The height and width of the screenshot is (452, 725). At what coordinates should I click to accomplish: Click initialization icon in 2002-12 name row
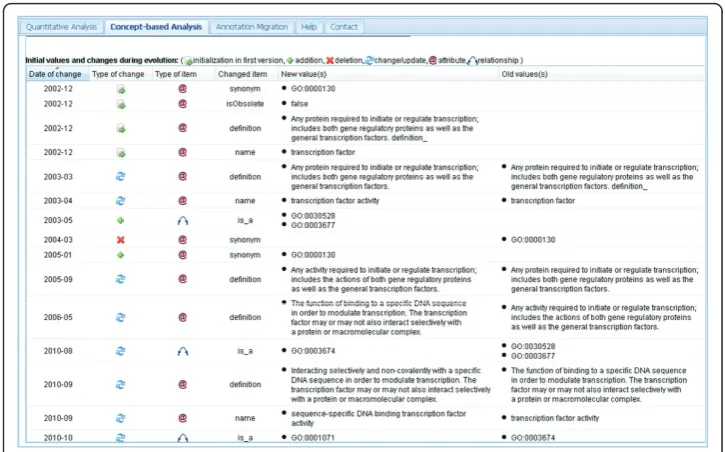[x=121, y=153]
